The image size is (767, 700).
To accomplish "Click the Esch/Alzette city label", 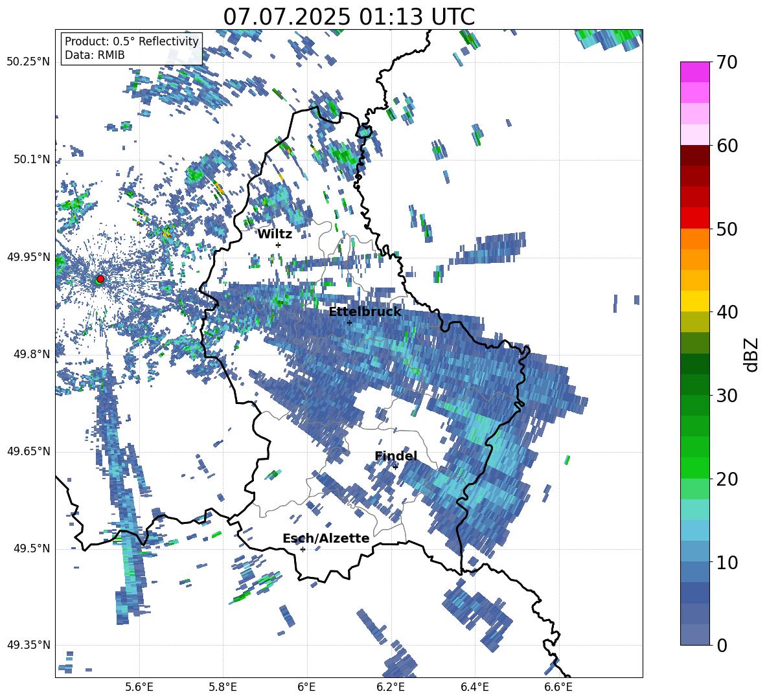I will [326, 538].
